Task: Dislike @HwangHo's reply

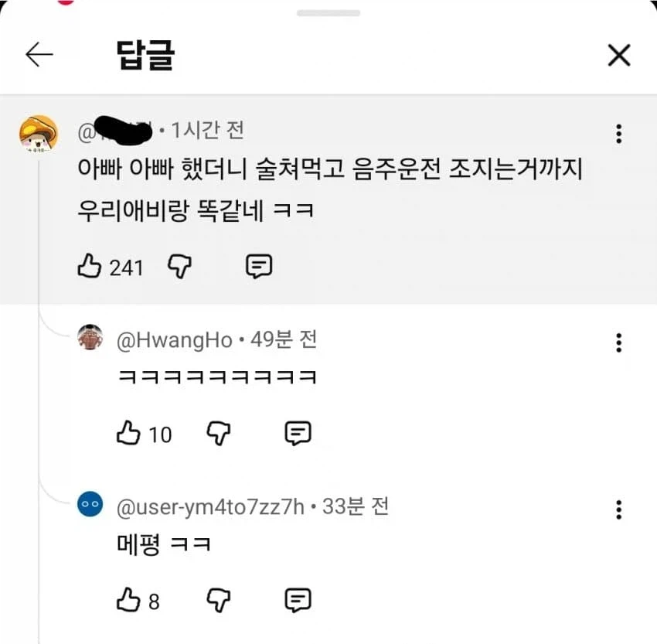Action: coord(219,434)
